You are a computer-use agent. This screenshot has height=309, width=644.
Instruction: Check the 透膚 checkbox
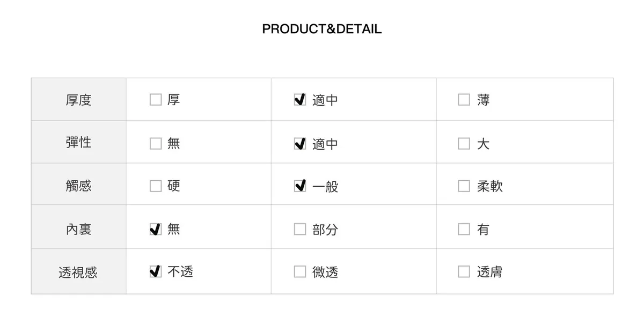[464, 271]
